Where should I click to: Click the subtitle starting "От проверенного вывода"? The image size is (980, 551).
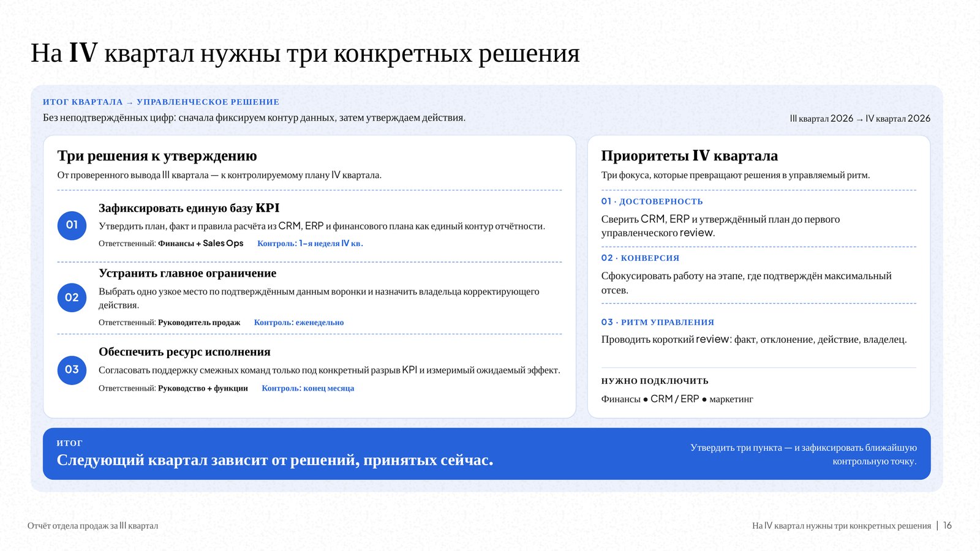pyautogui.click(x=219, y=175)
